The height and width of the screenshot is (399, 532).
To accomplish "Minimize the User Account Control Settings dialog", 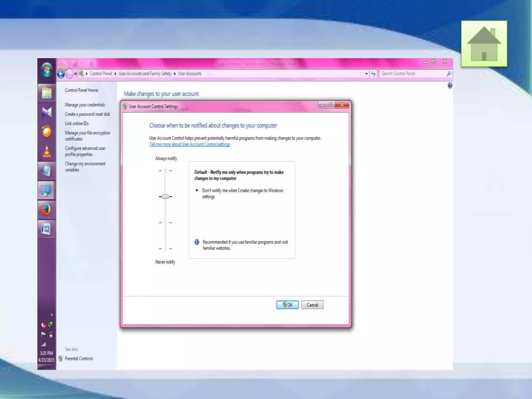I will pyautogui.click(x=322, y=105).
